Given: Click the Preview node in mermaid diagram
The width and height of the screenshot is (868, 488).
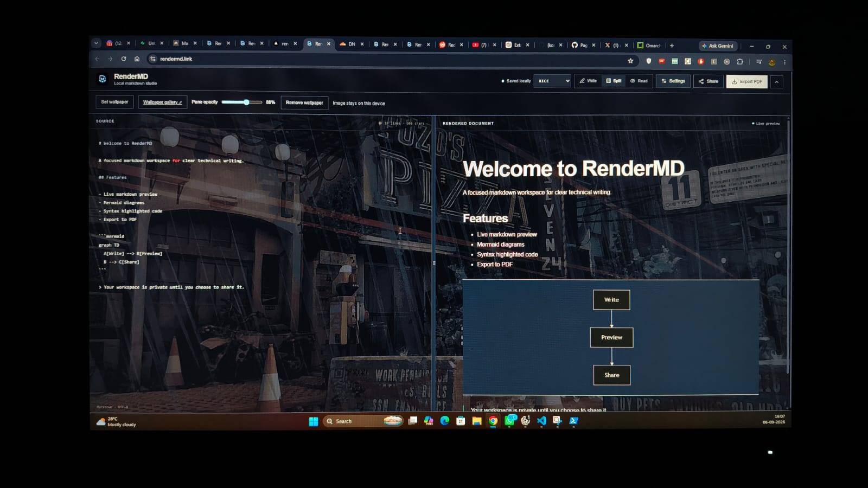Looking at the screenshot, I should point(611,337).
